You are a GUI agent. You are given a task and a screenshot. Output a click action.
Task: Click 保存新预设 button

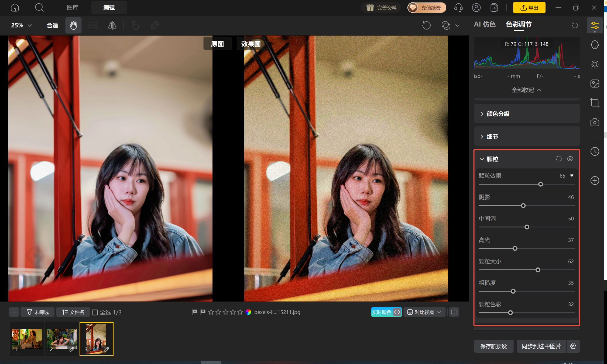[493, 346]
